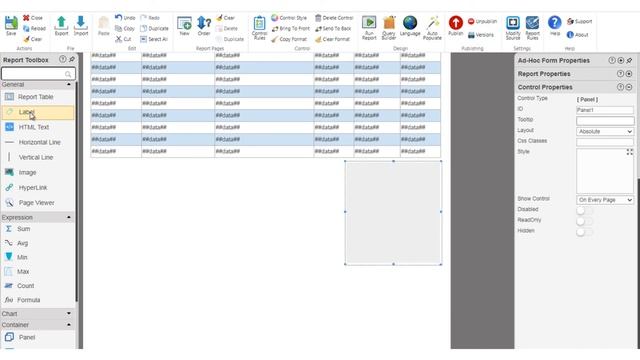Click Redo in the Edit group
The width and height of the screenshot is (640, 360).
(x=150, y=18)
